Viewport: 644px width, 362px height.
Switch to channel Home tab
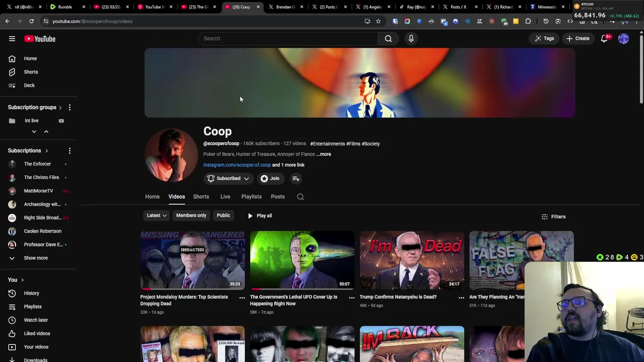[x=152, y=197]
